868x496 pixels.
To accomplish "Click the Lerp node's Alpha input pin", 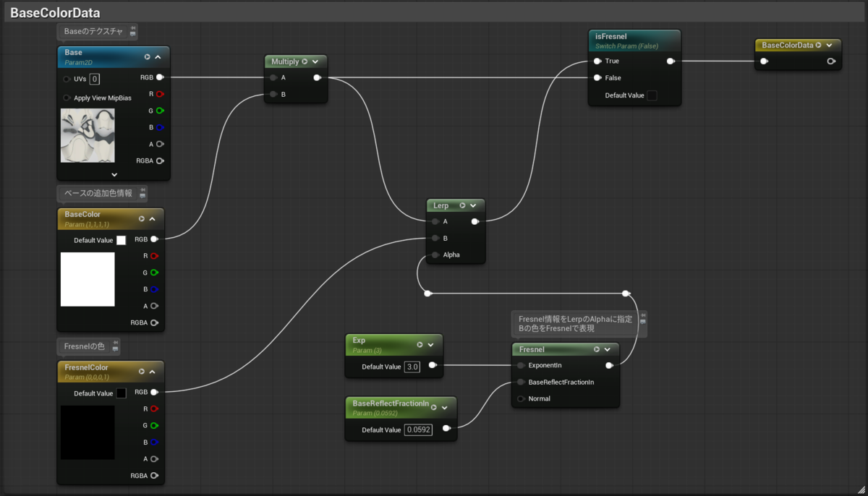I will click(x=435, y=255).
